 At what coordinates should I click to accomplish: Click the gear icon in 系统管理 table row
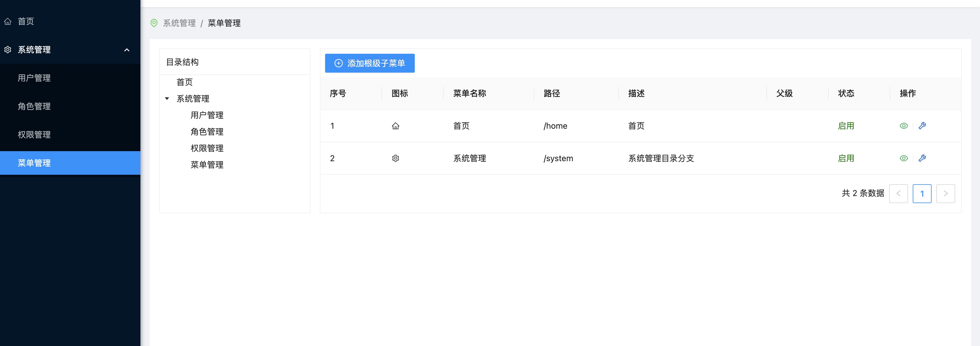[x=396, y=158]
